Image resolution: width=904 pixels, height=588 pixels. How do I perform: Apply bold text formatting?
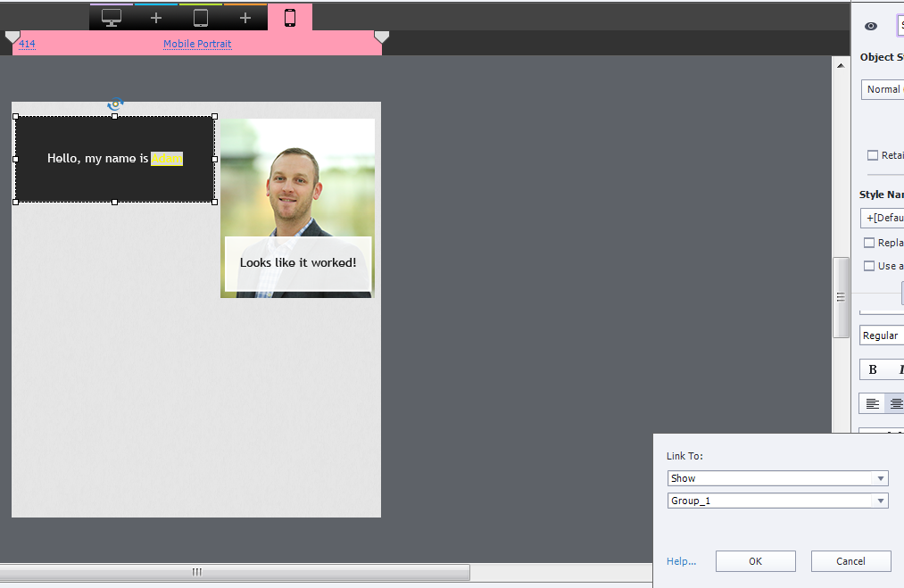(x=873, y=369)
